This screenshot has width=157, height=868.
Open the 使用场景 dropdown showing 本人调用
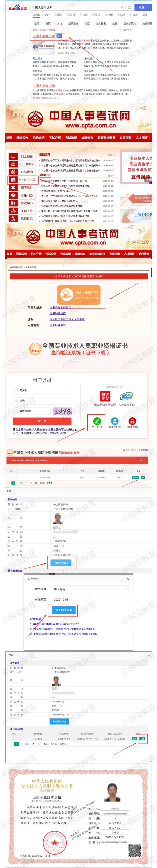coord(91,589)
